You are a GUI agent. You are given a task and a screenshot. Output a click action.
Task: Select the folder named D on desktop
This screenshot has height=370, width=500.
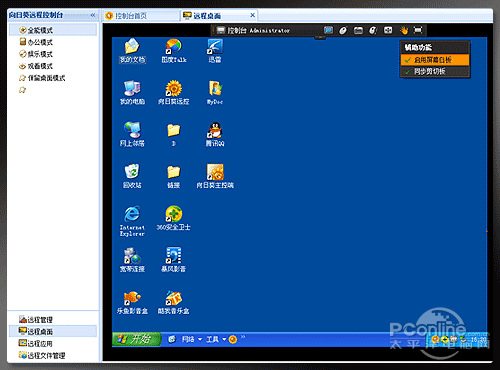coord(174,134)
